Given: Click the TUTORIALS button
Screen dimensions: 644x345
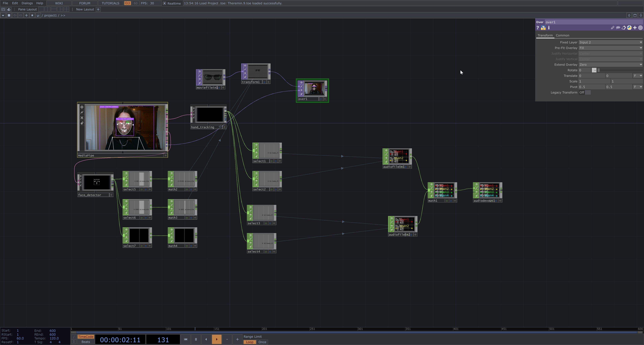Looking at the screenshot, I should pos(110,3).
